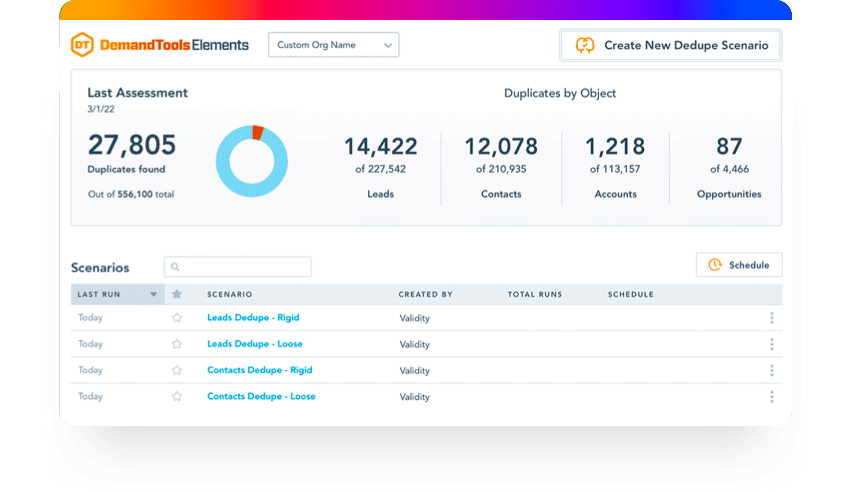Click the clock icon on Schedule button
The height and width of the screenshot is (492, 852).
[x=715, y=265]
